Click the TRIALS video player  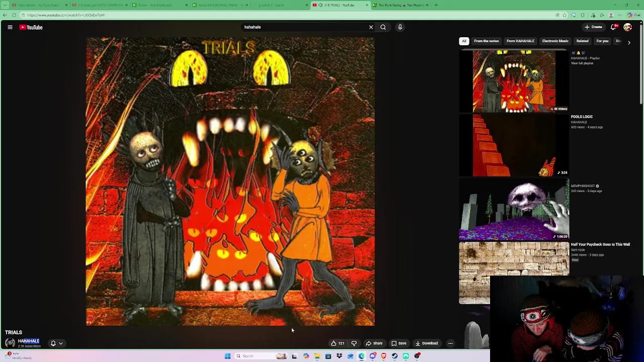[x=230, y=182]
